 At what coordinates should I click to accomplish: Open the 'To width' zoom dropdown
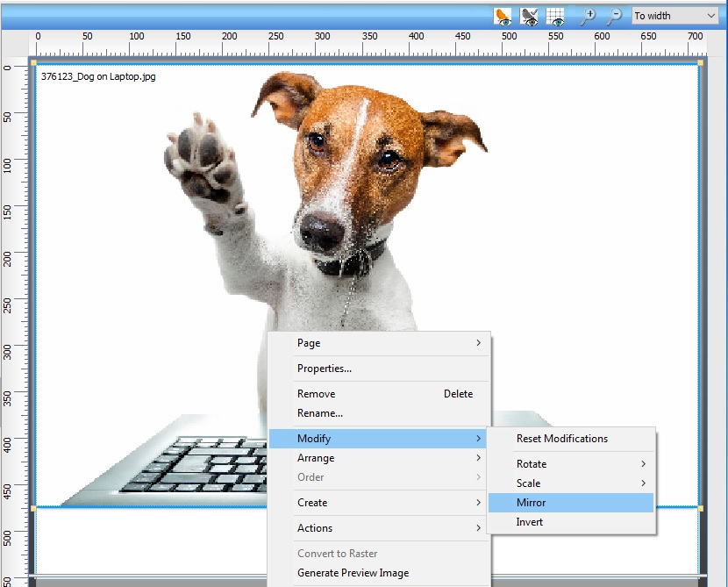click(x=675, y=16)
